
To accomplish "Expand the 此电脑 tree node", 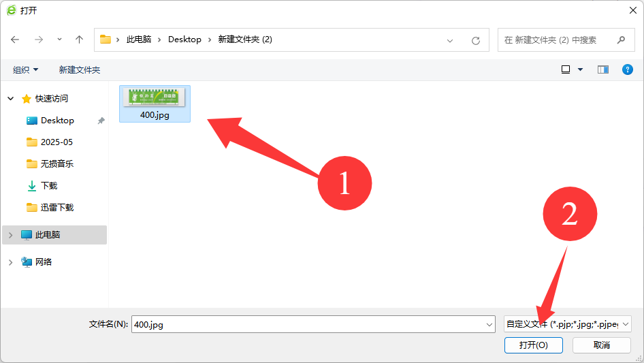I will [10, 235].
